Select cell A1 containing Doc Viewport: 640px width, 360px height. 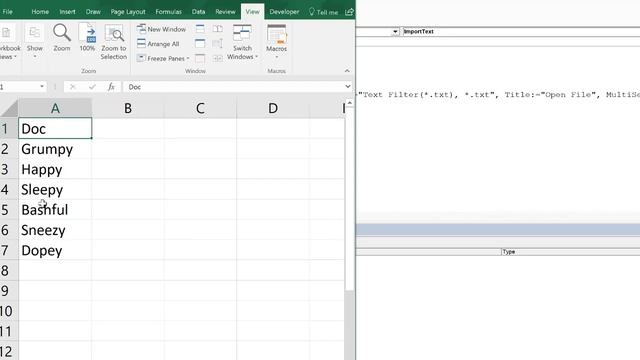click(x=55, y=129)
